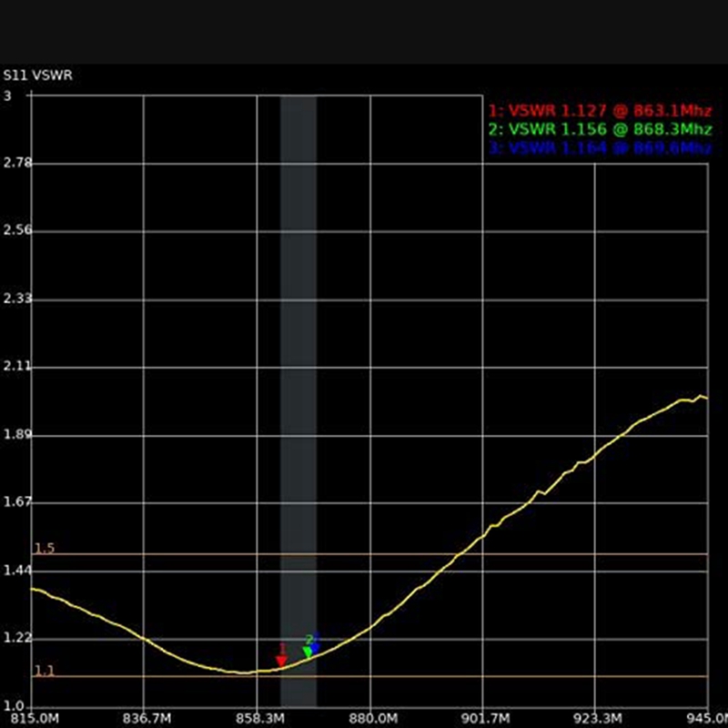Select the gray shaded 868 MHz band region
The width and height of the screenshot is (728, 728).
coord(298,364)
